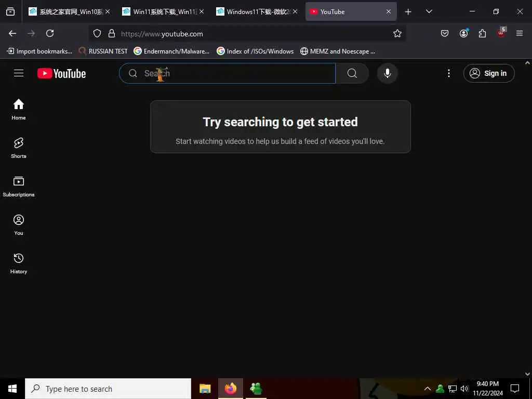Open YouTube settings three-dot menu
The width and height of the screenshot is (532, 399).
click(x=448, y=73)
